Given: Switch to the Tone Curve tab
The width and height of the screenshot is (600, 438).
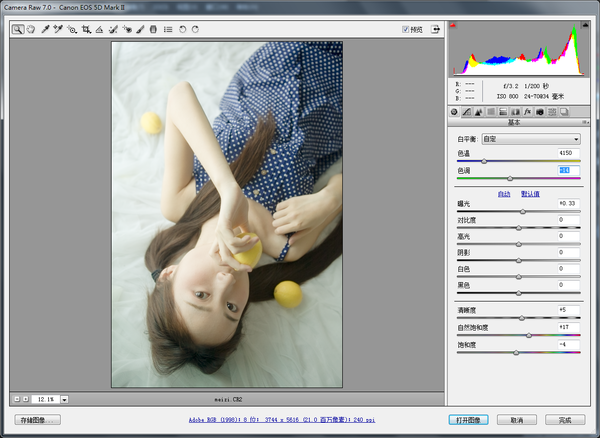Looking at the screenshot, I should tap(466, 112).
